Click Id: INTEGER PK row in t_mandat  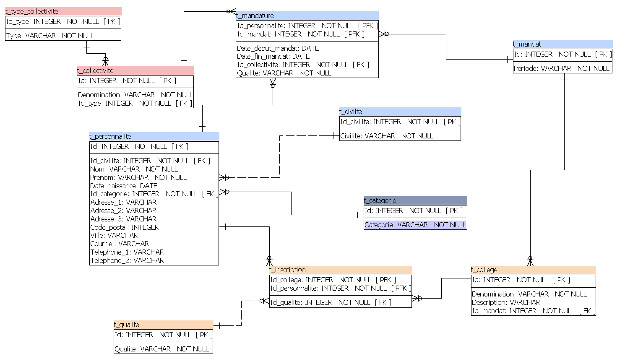563,54
